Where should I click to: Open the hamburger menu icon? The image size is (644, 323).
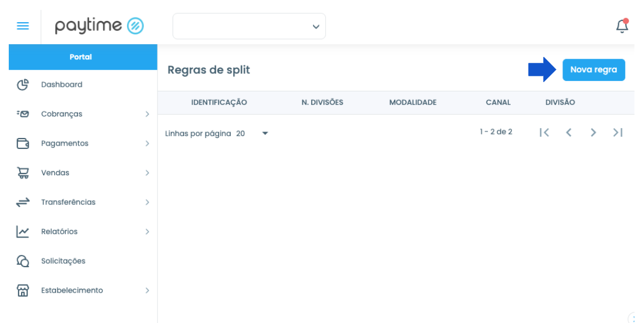(x=23, y=26)
